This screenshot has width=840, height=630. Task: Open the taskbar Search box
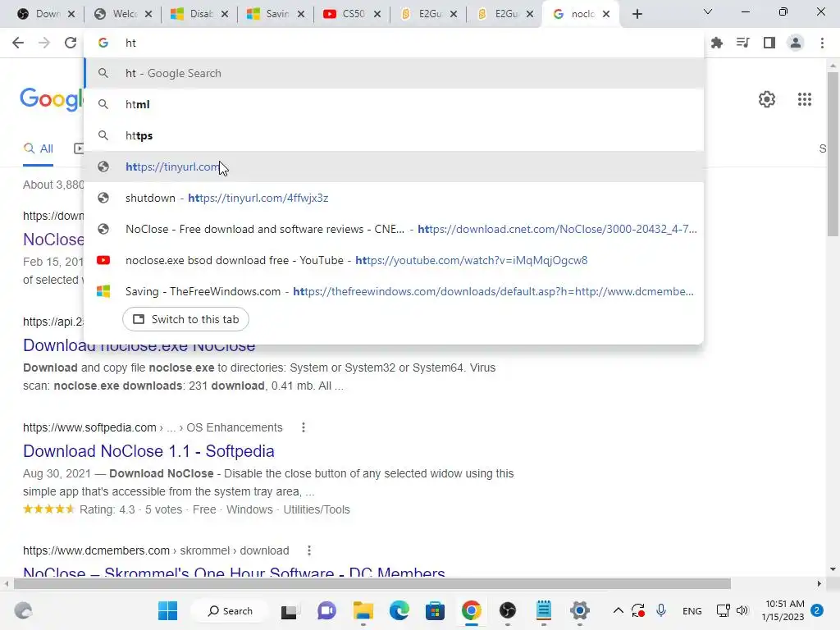click(x=231, y=610)
